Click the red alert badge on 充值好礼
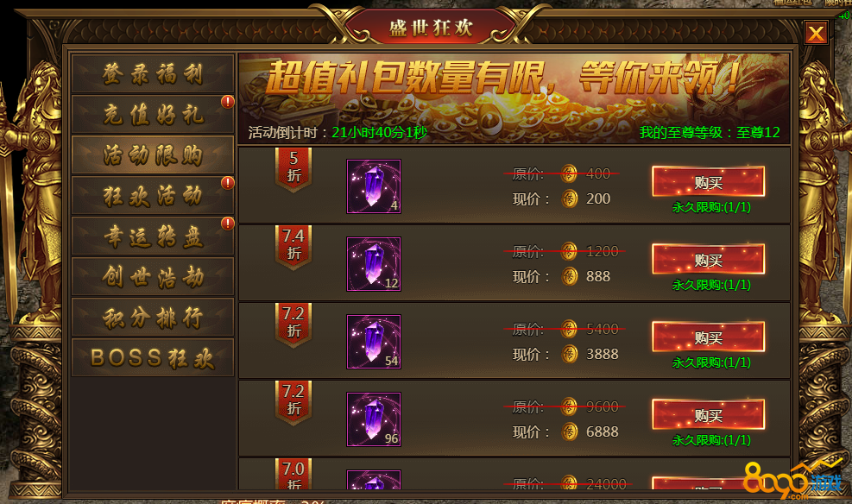 [228, 102]
